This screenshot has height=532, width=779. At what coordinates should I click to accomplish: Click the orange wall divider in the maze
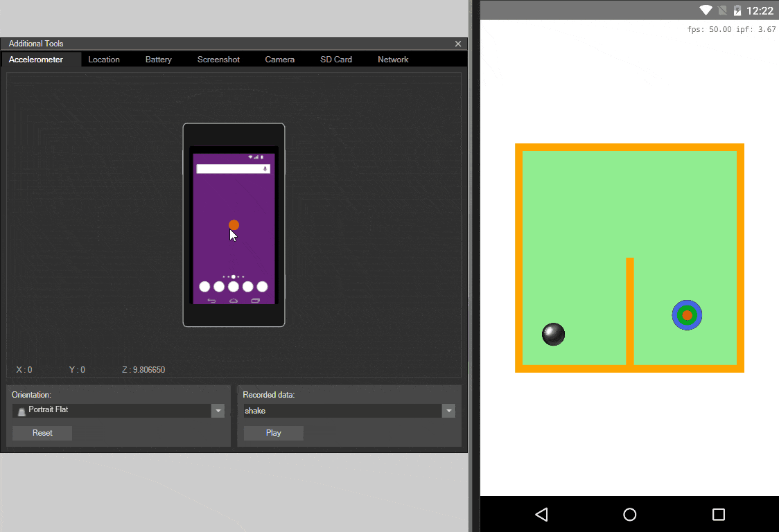pos(630,310)
